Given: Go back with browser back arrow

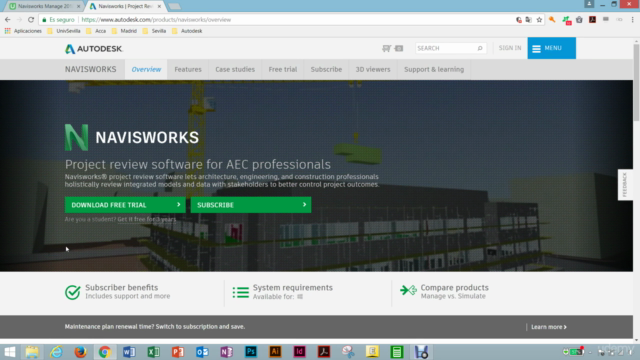Looking at the screenshot, I should click(x=7, y=19).
